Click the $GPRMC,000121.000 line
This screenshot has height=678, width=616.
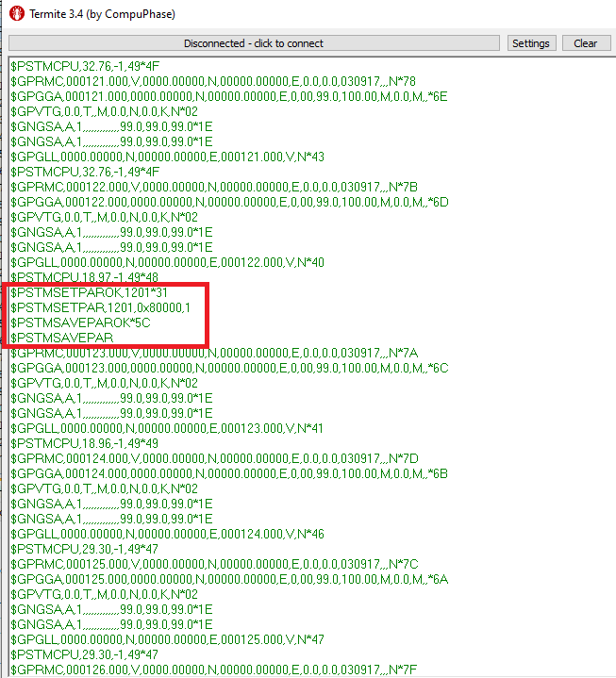(x=213, y=81)
